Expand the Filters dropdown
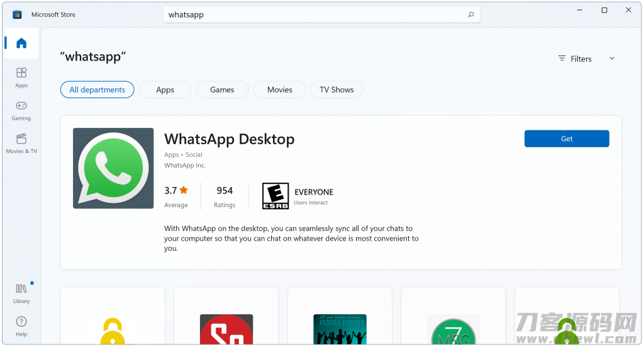 [586, 59]
